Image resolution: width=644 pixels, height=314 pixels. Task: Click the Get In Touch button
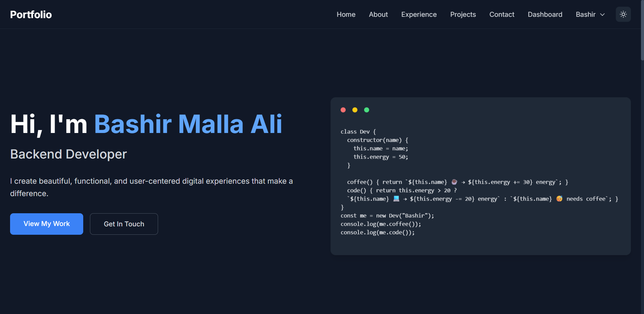point(124,224)
